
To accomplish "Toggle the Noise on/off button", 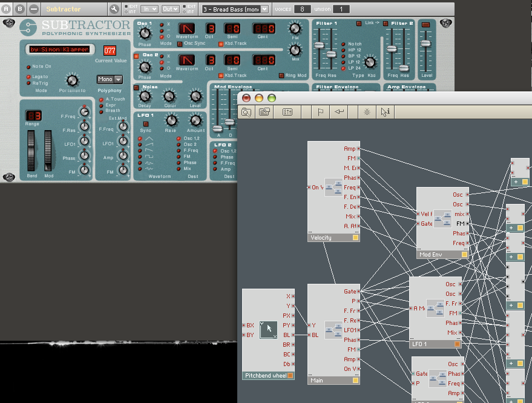I will (x=136, y=88).
